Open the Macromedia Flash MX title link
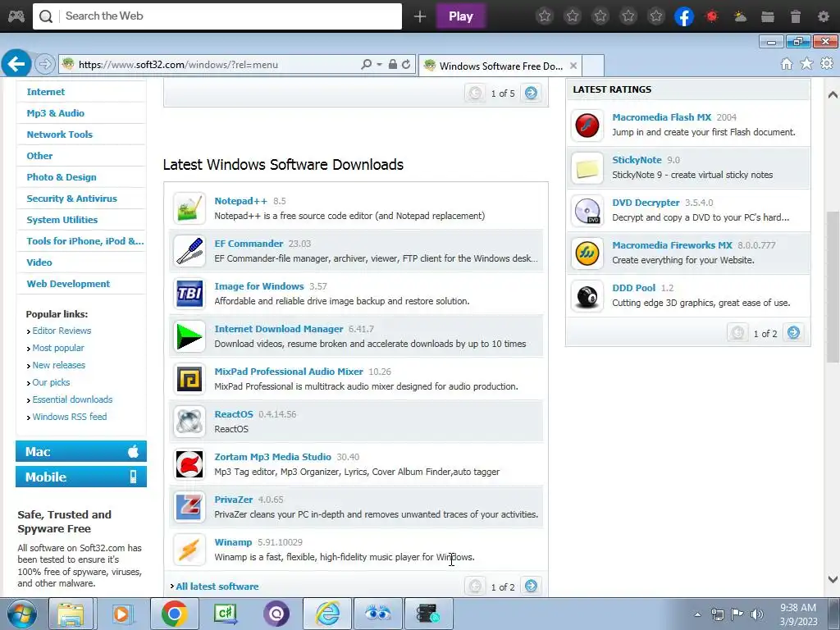840x630 pixels. (x=662, y=116)
